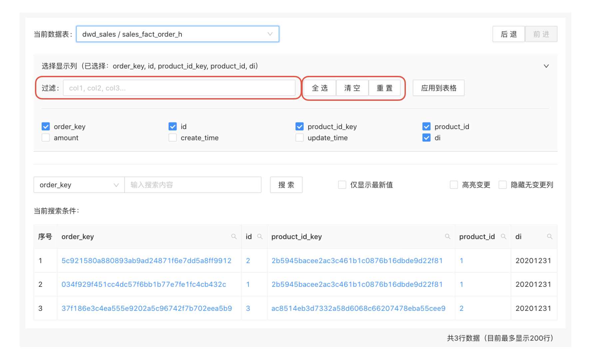Enable 高亮变更 option
The height and width of the screenshot is (364, 594).
click(454, 185)
